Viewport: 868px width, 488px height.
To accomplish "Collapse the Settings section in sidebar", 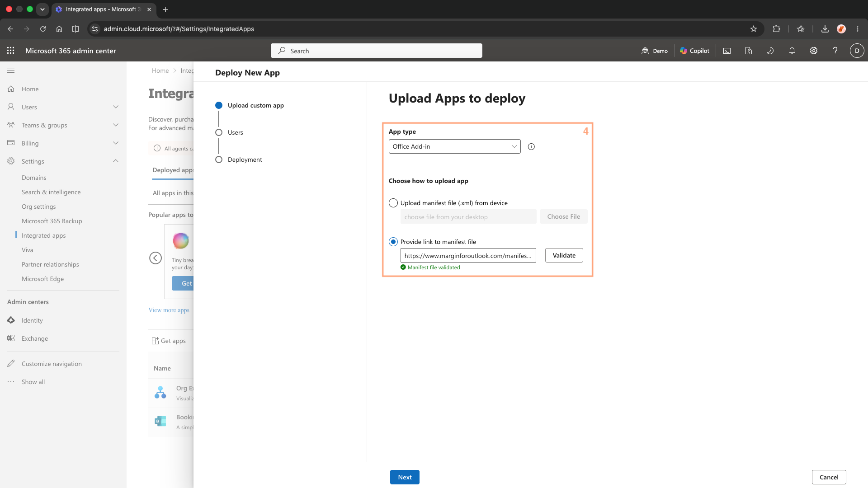I will [x=116, y=161].
